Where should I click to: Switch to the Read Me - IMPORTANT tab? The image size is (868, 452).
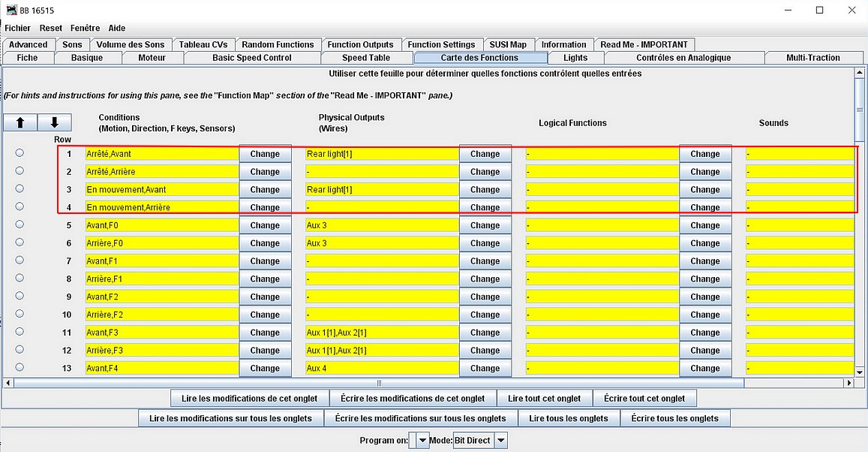tap(644, 45)
